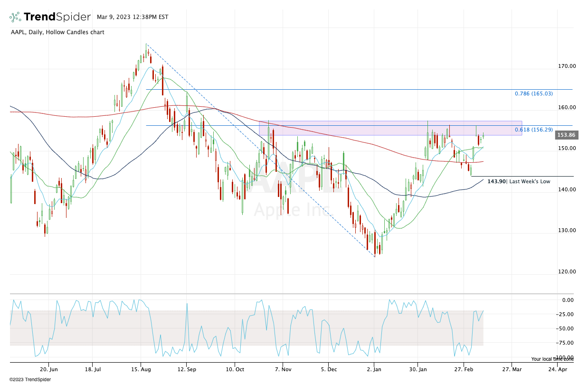Click the Apple Inc watermark text
Viewport: 588px width, 384px height.
click(x=290, y=209)
